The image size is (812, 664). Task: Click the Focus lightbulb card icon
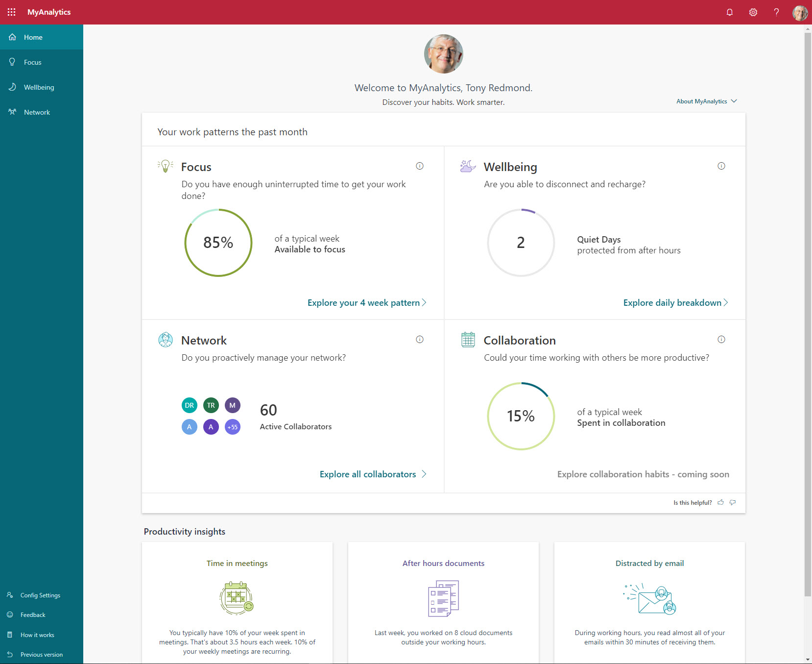pyautogui.click(x=166, y=166)
